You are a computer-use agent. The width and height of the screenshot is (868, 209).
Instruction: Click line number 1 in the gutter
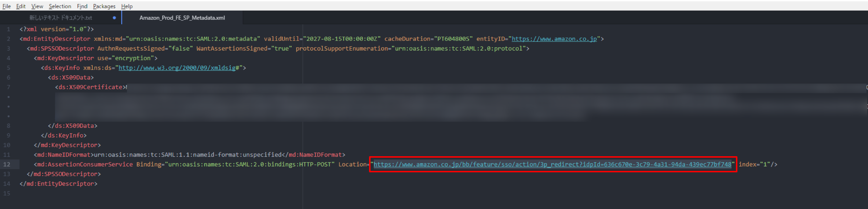pyautogui.click(x=8, y=29)
